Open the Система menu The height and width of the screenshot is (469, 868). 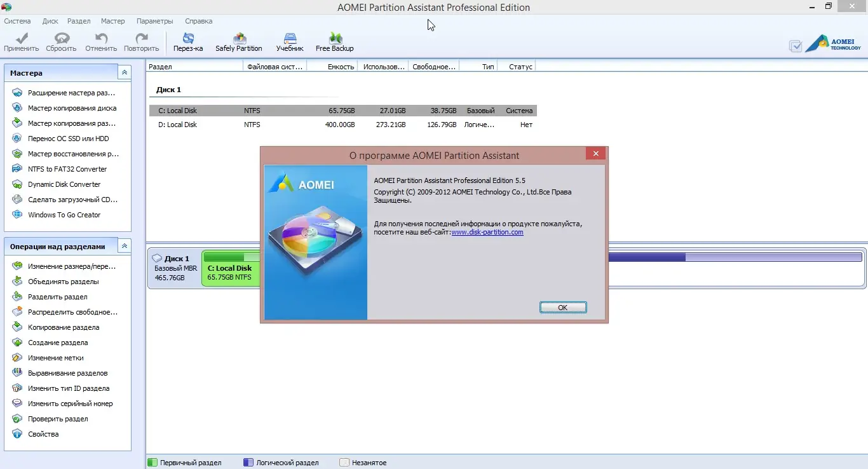tap(17, 21)
